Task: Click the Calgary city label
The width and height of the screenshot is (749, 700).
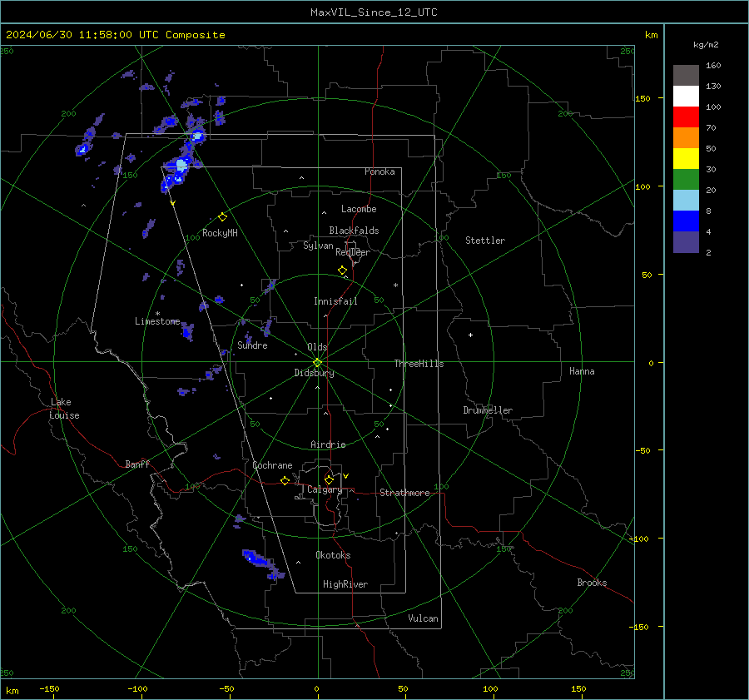Action: [x=325, y=489]
